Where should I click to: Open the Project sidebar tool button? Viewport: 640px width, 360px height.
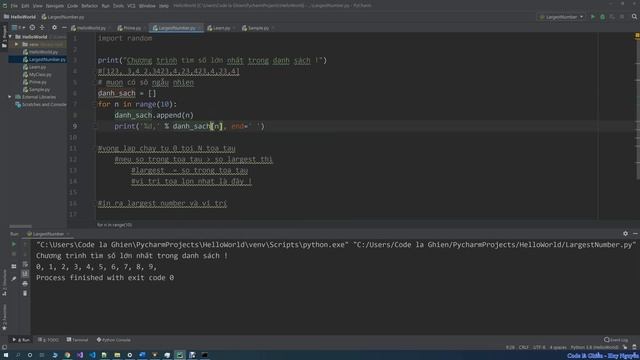4,37
